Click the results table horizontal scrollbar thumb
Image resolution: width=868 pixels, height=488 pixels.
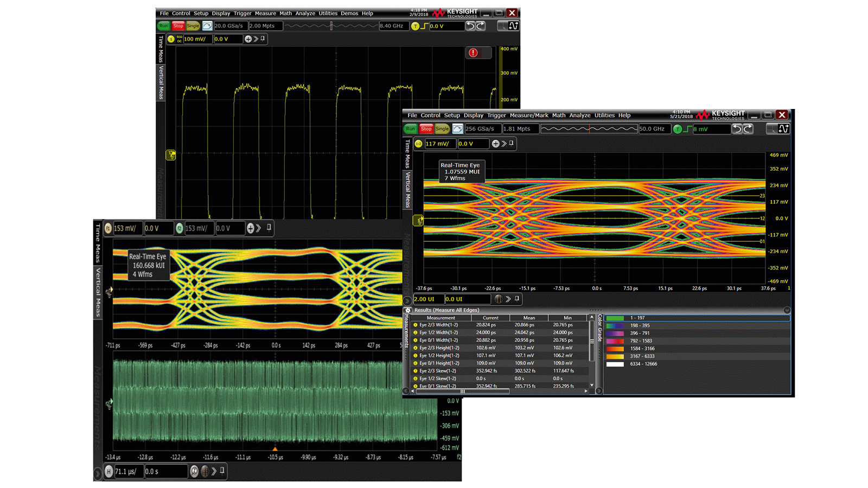(x=462, y=391)
